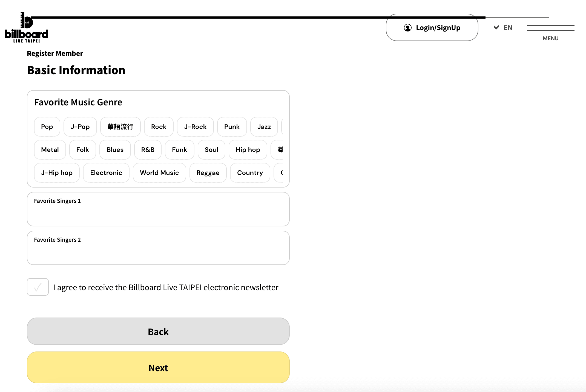
Task: Pick the Hip hop genre chip
Action: [x=248, y=150]
